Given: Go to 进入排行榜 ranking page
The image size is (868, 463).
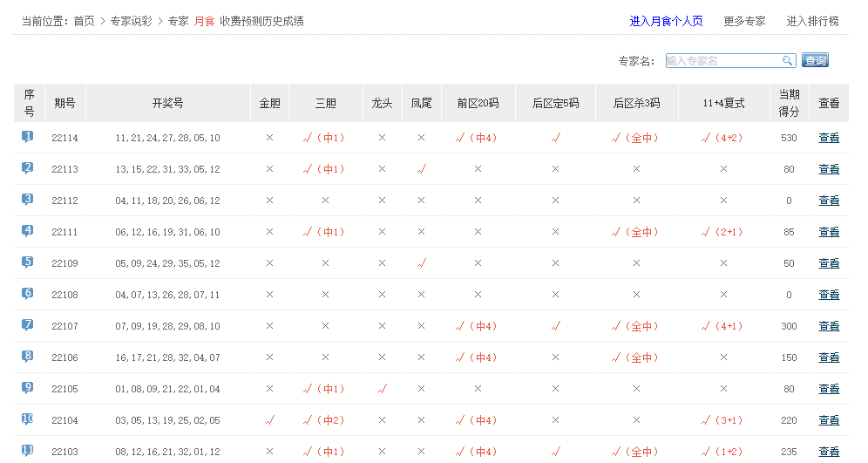Looking at the screenshot, I should pyautogui.click(x=812, y=21).
